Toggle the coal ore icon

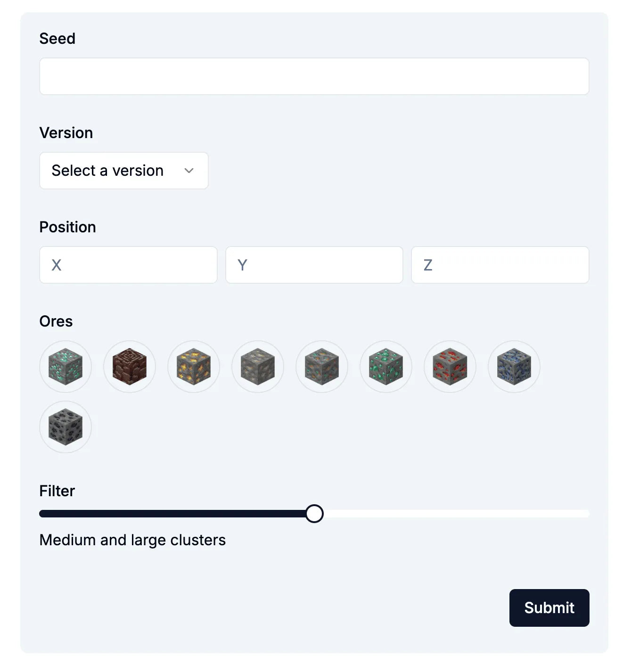click(x=65, y=427)
